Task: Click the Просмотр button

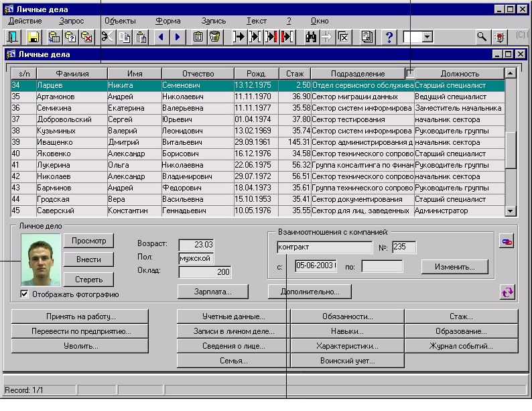Action: click(x=88, y=241)
